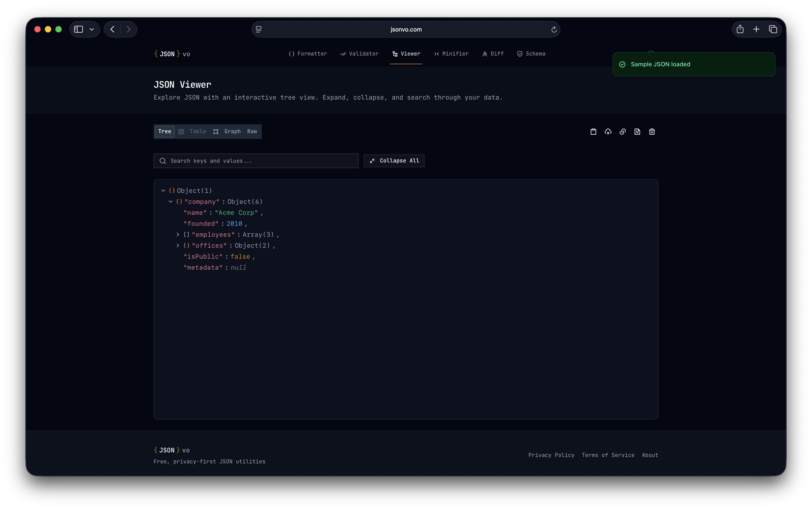Toggle the Safari sidebar
812x510 pixels.
(78, 29)
